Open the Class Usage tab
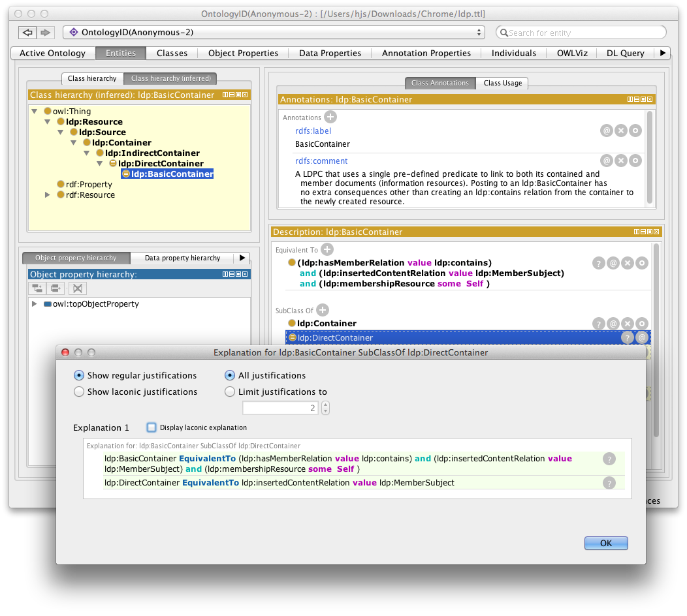This screenshot has width=687, height=616. pyautogui.click(x=502, y=84)
